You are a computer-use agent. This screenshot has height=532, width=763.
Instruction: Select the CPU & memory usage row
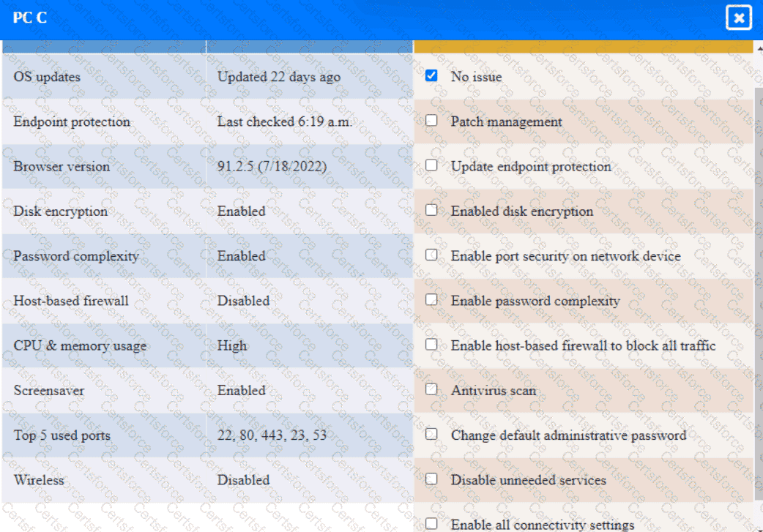(80, 345)
